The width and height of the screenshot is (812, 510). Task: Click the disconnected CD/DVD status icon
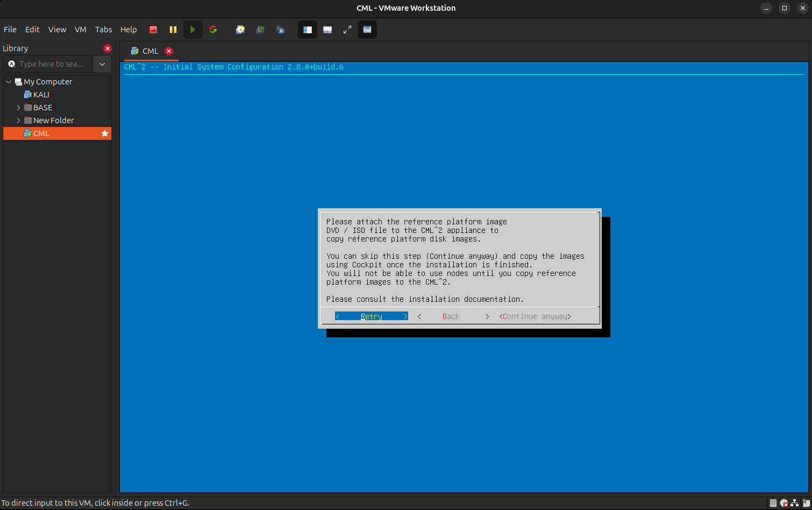[784, 504]
